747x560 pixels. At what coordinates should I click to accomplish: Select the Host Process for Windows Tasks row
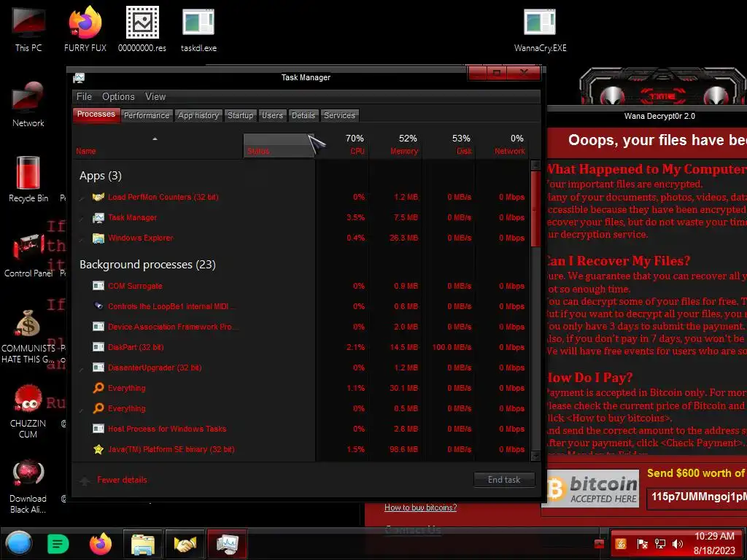302,429
